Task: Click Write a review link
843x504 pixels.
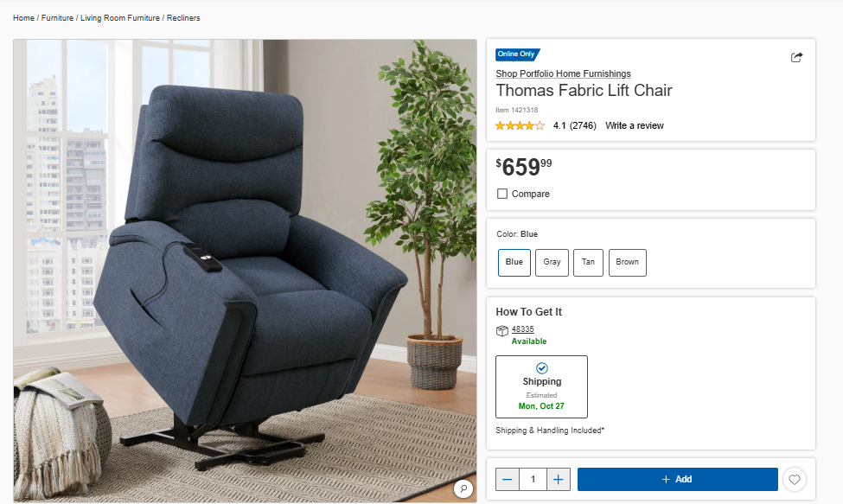Action: point(635,125)
